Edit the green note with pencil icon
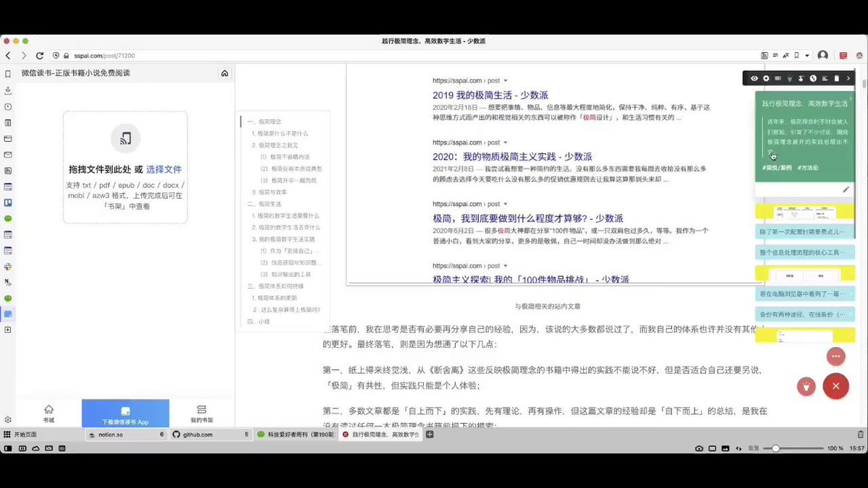This screenshot has width=868, height=488. point(846,189)
